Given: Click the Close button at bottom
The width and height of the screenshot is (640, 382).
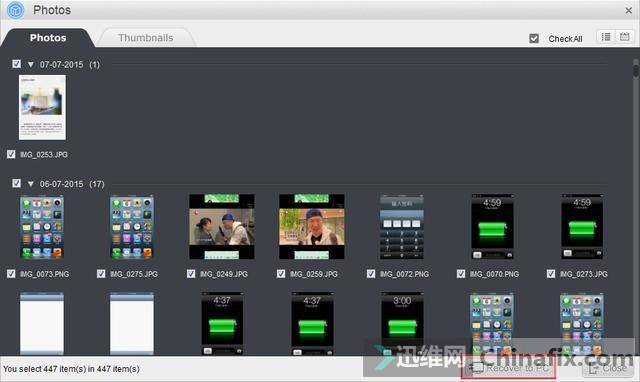Looking at the screenshot, I should 608,368.
